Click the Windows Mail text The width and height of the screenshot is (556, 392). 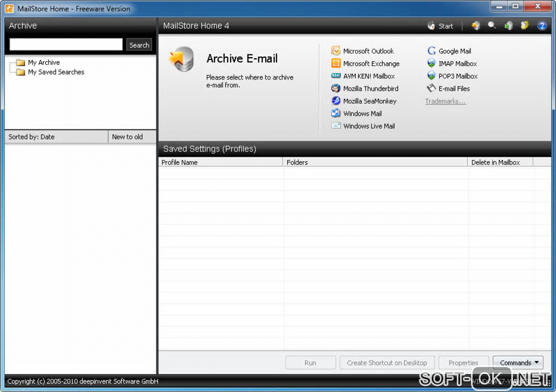[362, 114]
